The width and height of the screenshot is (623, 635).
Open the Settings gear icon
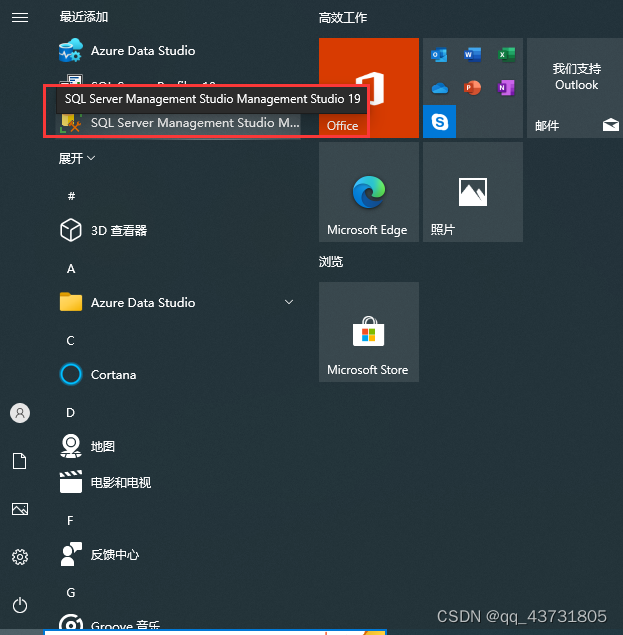tap(20, 557)
